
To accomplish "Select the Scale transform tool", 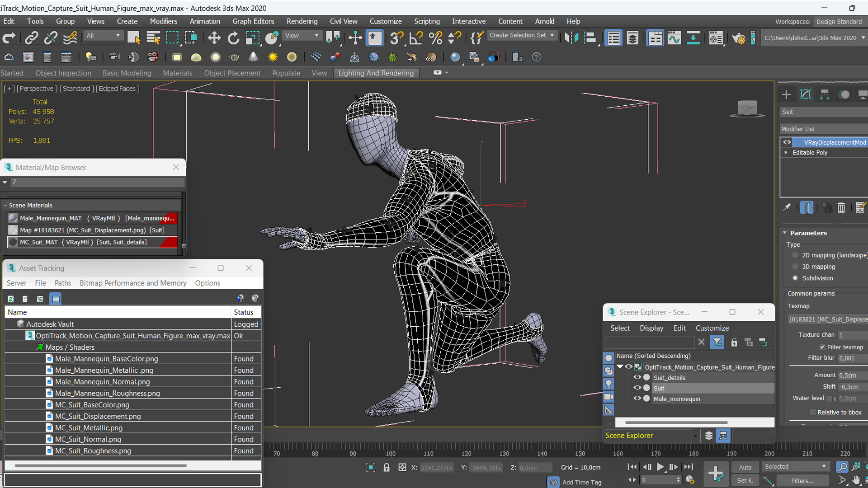I will tap(252, 38).
